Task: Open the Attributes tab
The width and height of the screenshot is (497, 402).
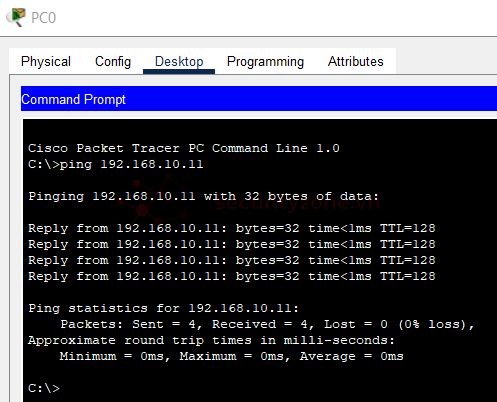Action: point(355,61)
